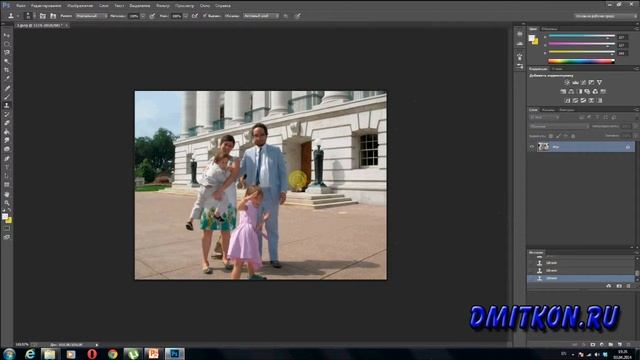The height and width of the screenshot is (360, 640).
Task: Toggle airbrush mode in options bar
Action: click(x=195, y=16)
